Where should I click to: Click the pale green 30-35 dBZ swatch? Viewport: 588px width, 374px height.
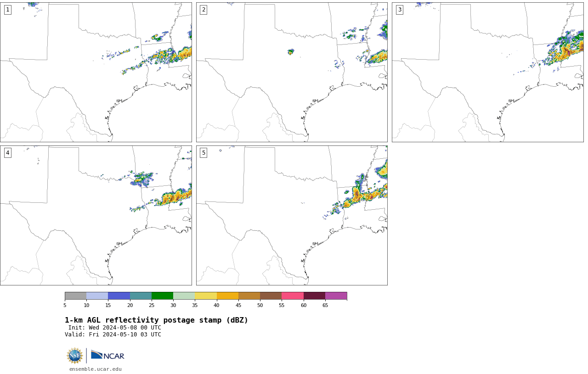point(184,296)
